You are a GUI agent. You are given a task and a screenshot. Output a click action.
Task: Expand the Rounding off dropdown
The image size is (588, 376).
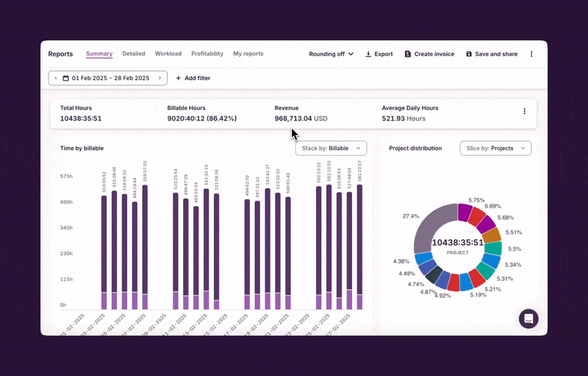[x=331, y=54]
